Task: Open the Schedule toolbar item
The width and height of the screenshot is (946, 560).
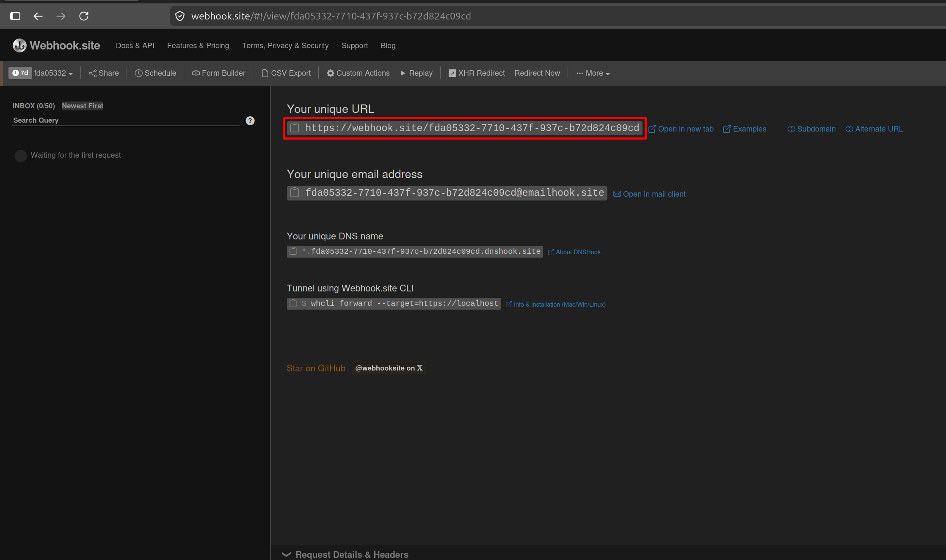Action: pos(155,73)
